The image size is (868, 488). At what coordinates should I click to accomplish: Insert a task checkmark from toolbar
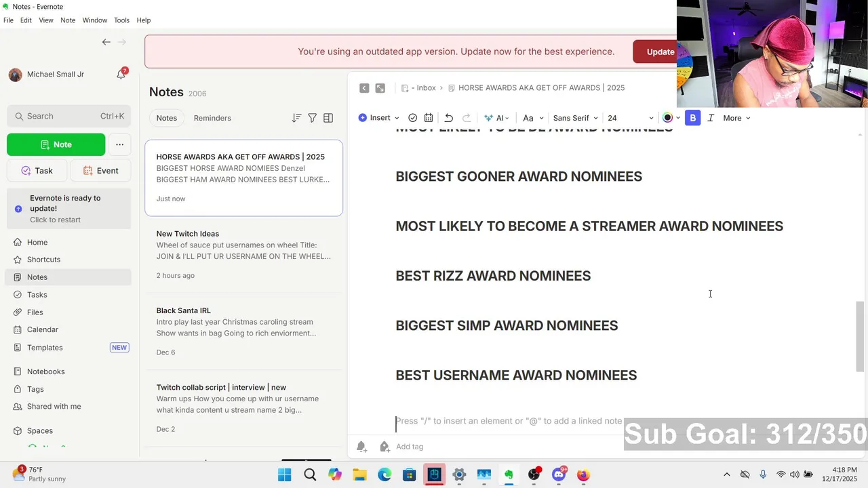[412, 118]
